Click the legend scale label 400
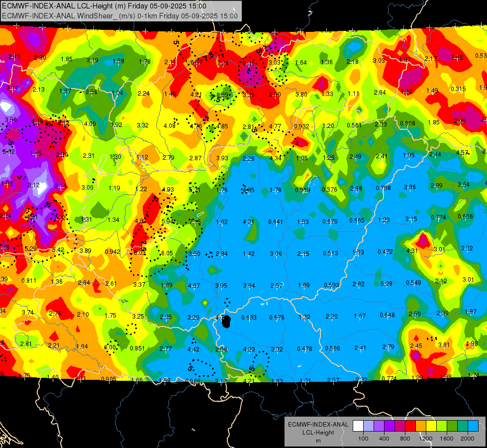 (x=384, y=439)
